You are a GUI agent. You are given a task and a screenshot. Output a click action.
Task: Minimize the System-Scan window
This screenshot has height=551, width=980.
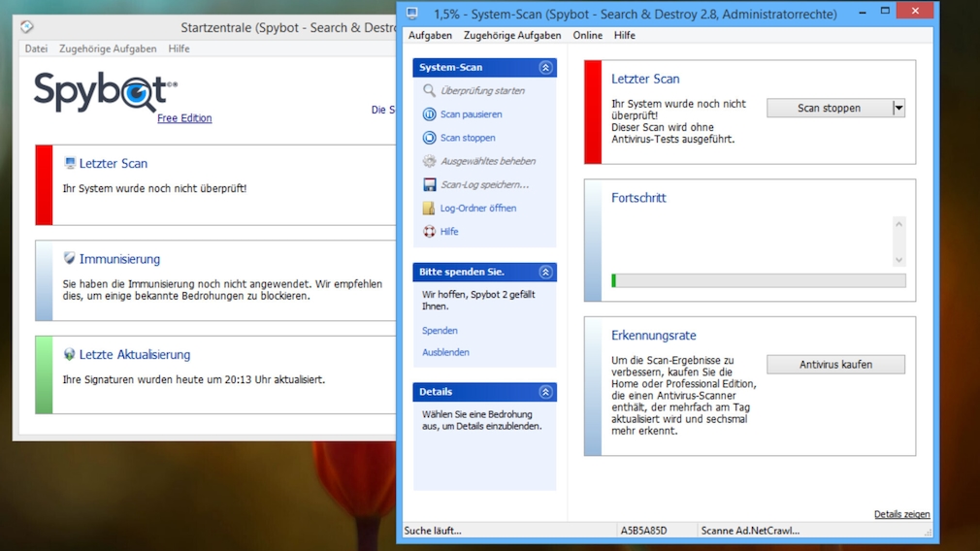point(863,12)
